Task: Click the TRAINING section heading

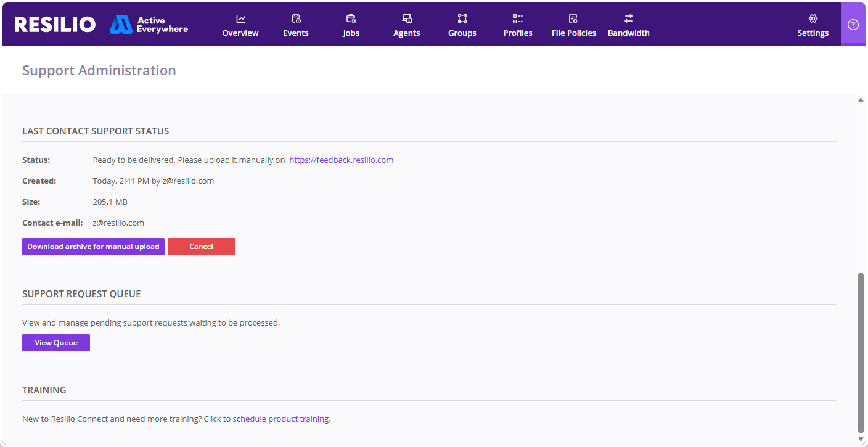Action: pos(44,390)
